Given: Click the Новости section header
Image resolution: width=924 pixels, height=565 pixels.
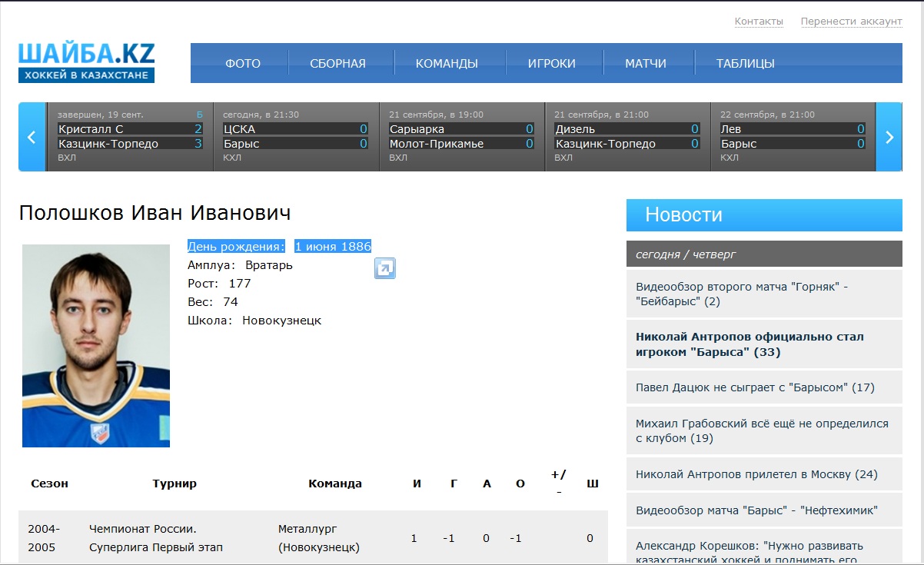Looking at the screenshot, I should [x=763, y=215].
